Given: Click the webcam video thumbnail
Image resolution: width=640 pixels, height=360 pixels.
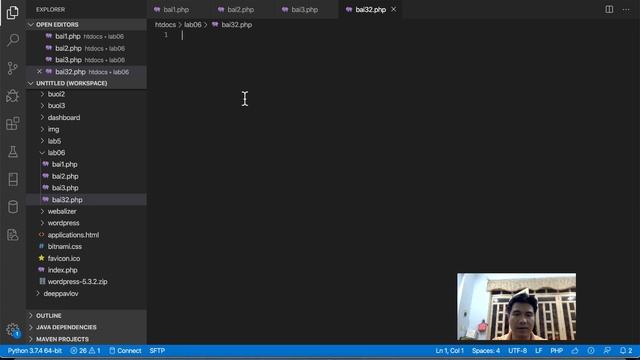Looking at the screenshot, I should coord(517,307).
